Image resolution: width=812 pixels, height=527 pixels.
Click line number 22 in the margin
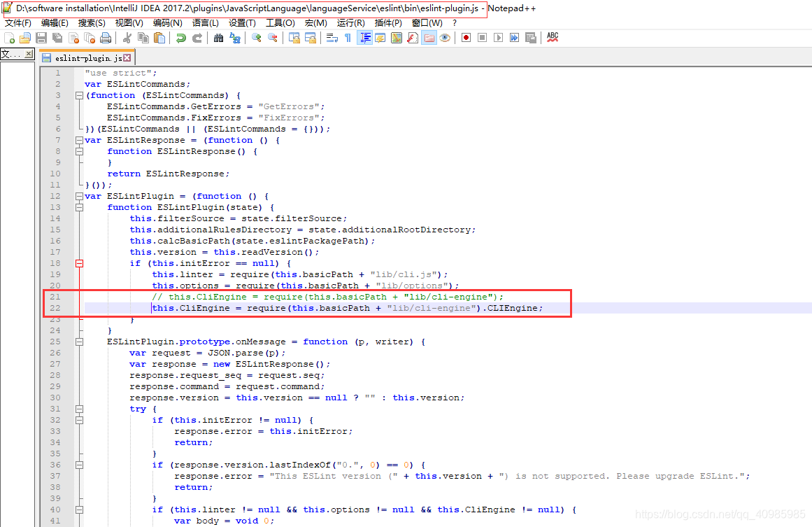(x=55, y=308)
